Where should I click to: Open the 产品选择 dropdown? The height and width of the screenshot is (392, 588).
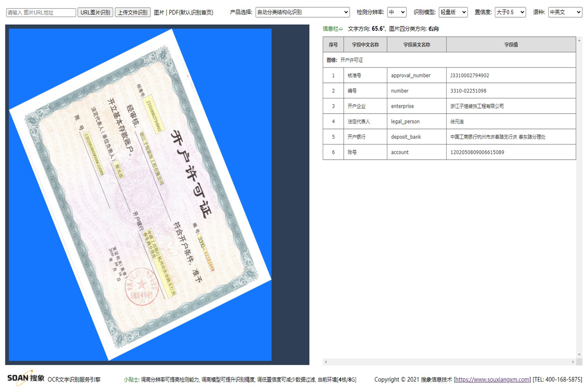[303, 12]
